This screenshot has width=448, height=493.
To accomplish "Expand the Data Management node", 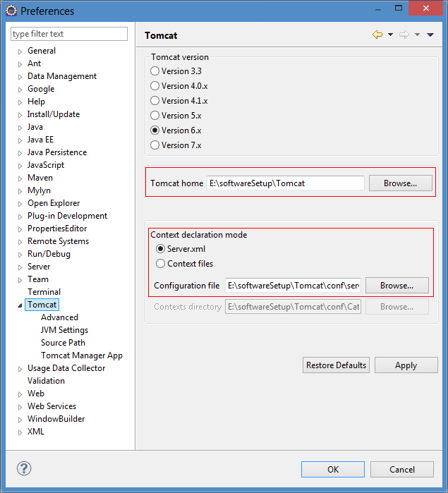I will (20, 77).
